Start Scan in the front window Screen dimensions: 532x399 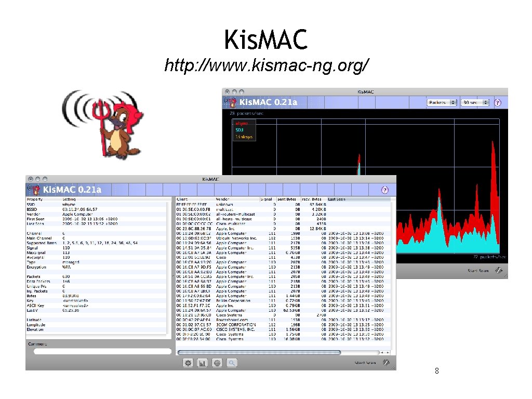[365, 363]
